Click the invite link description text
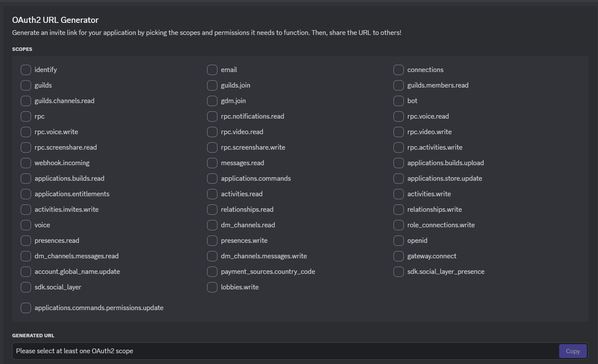598x364 pixels. tap(207, 33)
